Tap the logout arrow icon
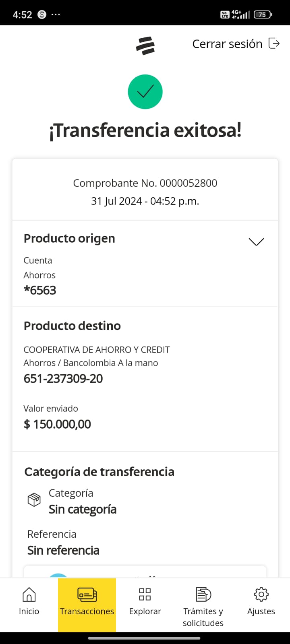The width and height of the screenshot is (290, 644). pos(274,43)
